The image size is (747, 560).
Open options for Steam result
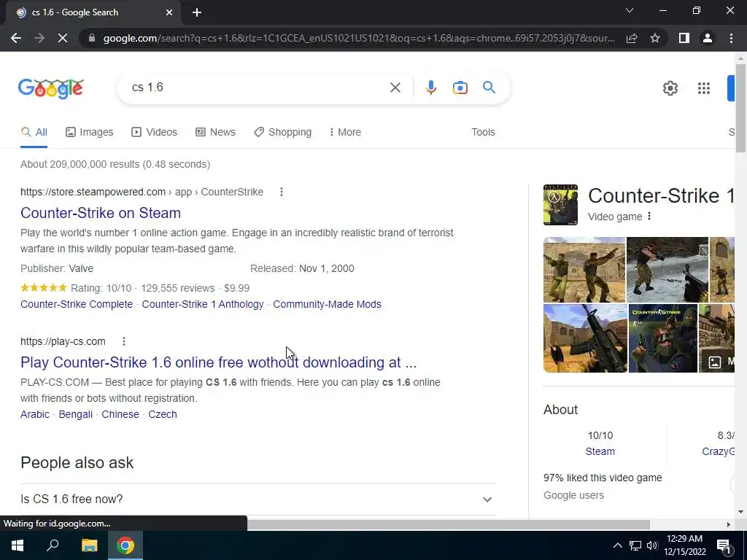click(282, 192)
